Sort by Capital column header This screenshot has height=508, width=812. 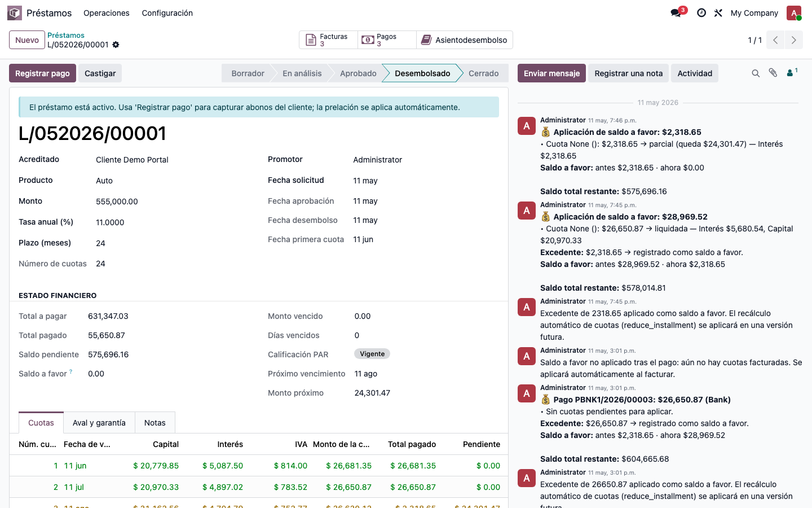(166, 444)
